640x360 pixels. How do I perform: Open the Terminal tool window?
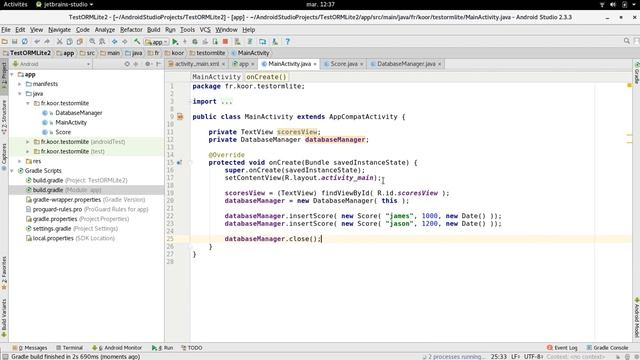[69, 348]
